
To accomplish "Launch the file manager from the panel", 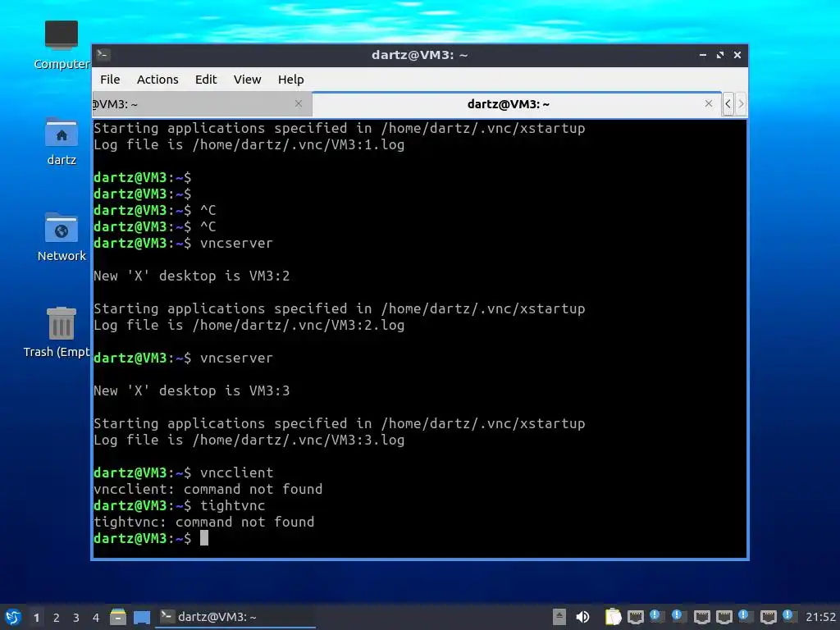I will point(118,617).
